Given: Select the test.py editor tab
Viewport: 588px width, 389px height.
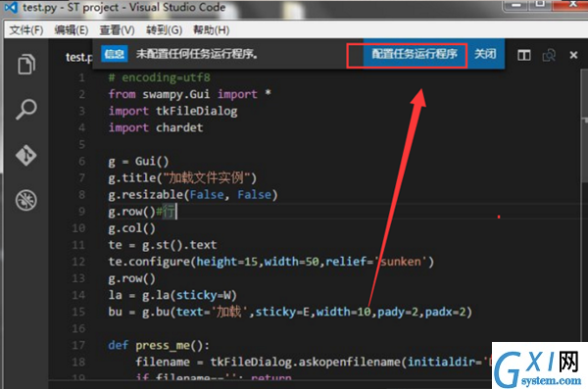Looking at the screenshot, I should 78,57.
